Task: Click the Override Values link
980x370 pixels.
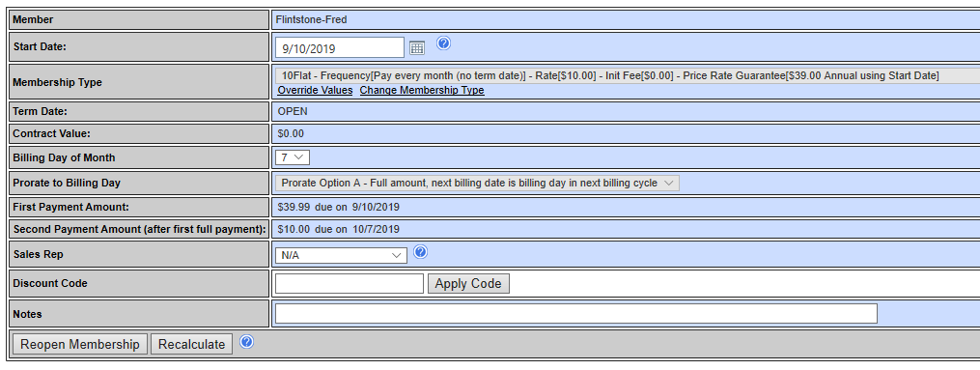Action: click(x=315, y=90)
